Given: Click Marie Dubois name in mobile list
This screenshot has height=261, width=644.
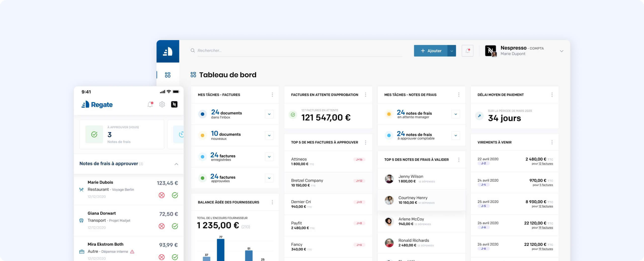Looking at the screenshot, I should [x=100, y=182].
